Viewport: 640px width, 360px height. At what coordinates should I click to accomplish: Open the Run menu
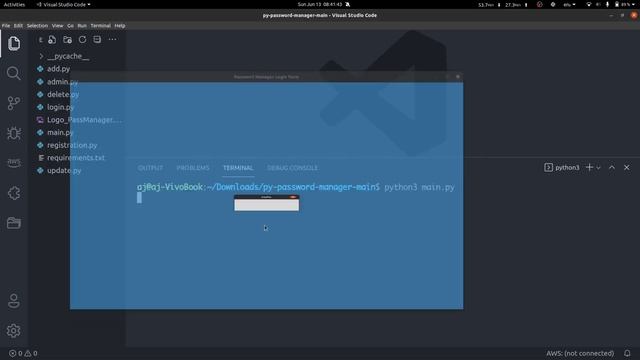coord(82,25)
